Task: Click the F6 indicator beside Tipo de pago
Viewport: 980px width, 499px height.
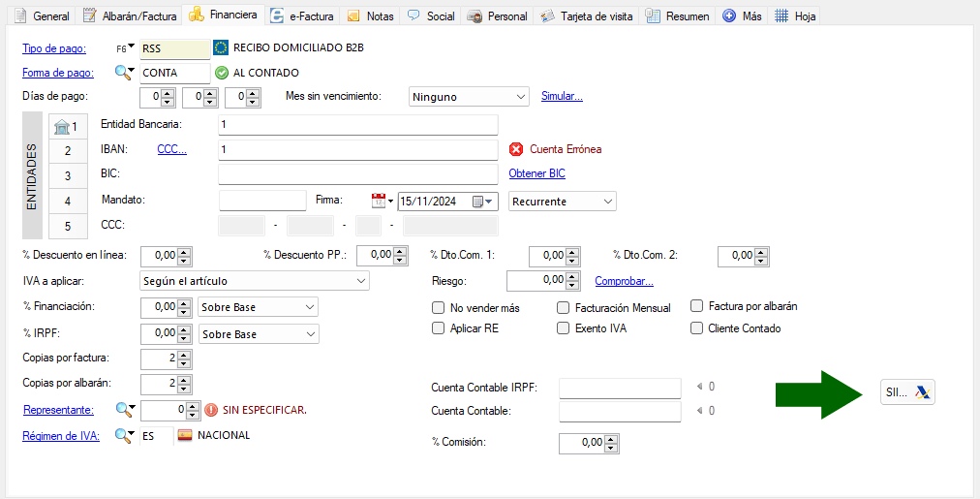Action: click(x=125, y=47)
